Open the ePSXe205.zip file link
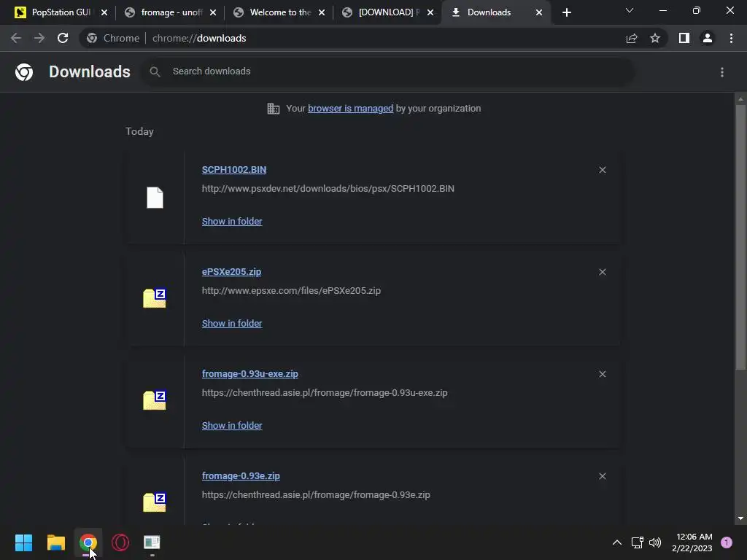Screen dimensions: 747x560 (231, 272)
